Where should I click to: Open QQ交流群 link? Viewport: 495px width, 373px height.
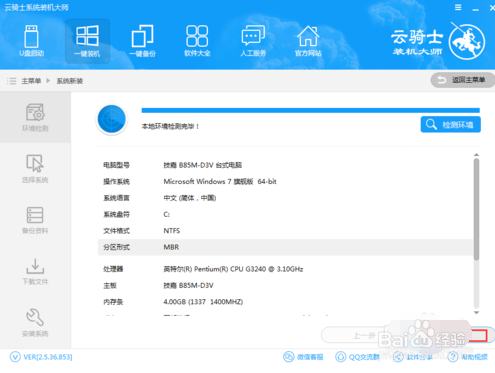click(x=357, y=357)
